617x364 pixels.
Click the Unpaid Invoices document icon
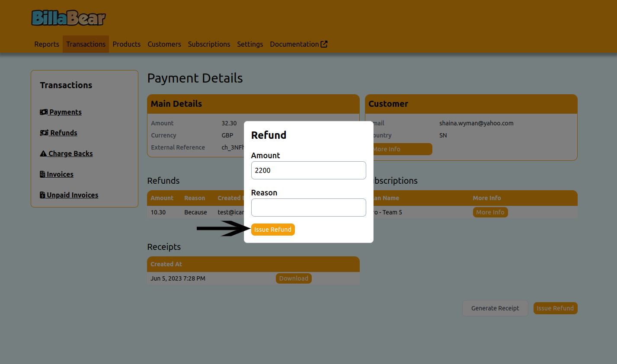pos(42,195)
